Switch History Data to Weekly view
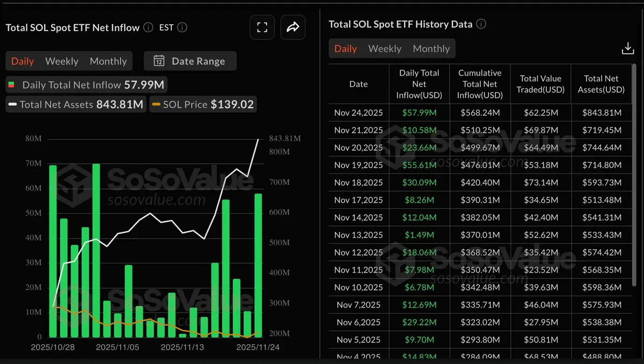Image resolution: width=644 pixels, height=364 pixels. pos(385,48)
